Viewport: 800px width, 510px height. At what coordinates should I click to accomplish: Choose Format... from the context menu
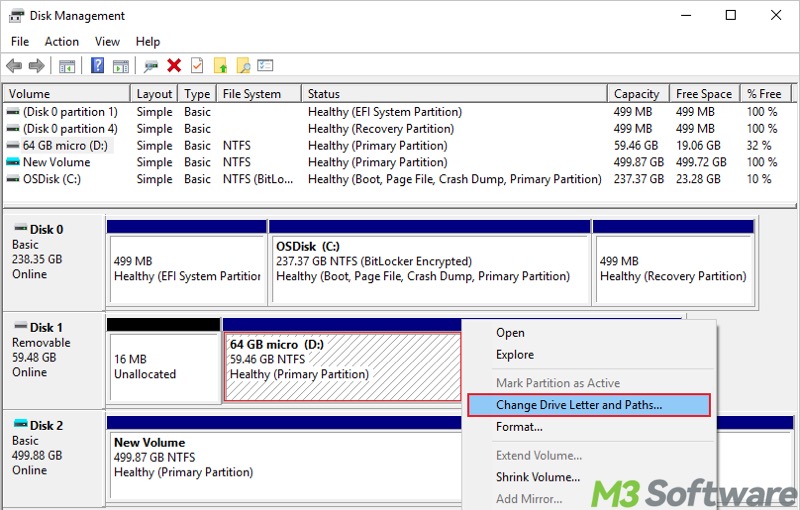point(589,427)
